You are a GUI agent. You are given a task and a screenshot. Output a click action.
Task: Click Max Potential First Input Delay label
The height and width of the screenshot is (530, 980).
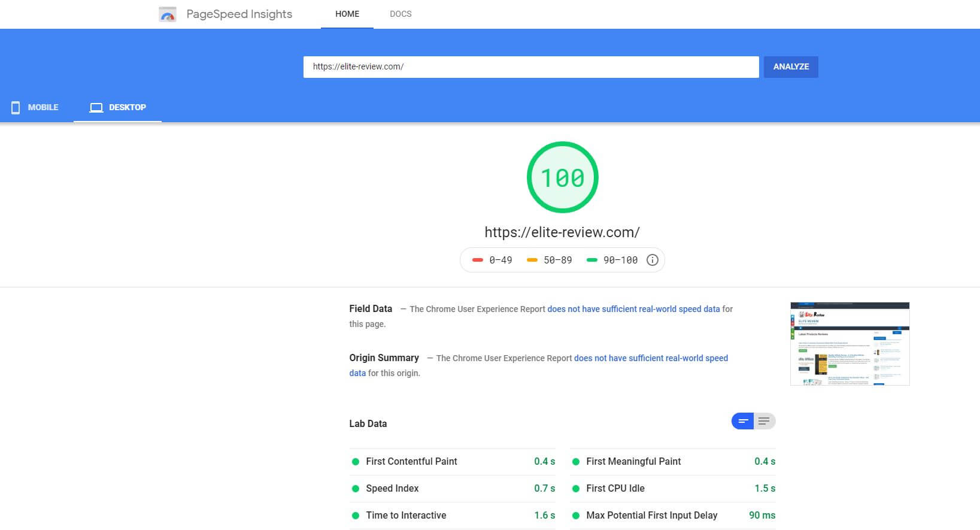pyautogui.click(x=652, y=516)
